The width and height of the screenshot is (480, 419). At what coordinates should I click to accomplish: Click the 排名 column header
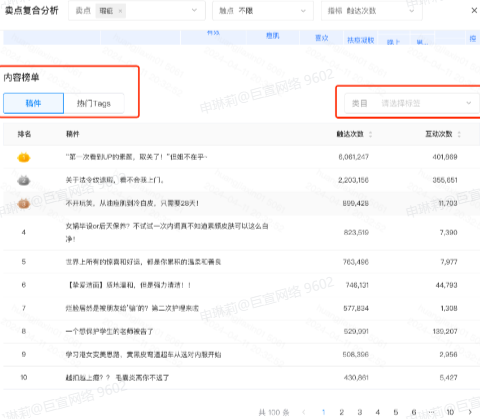[24, 134]
